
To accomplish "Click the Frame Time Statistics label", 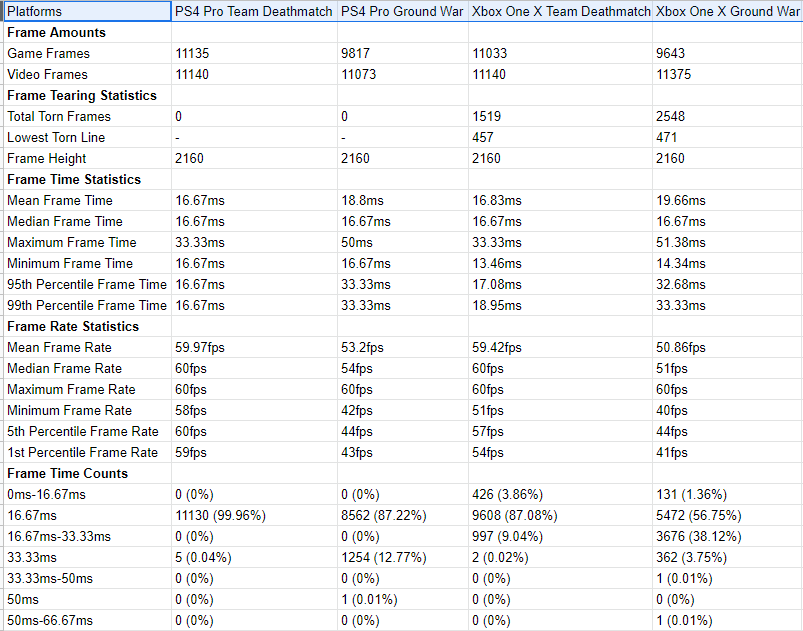I will (74, 179).
